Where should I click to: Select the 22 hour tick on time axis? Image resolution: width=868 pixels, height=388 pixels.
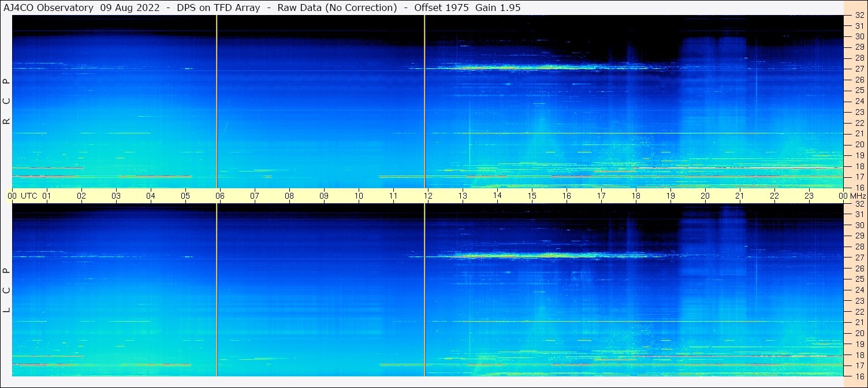click(774, 196)
